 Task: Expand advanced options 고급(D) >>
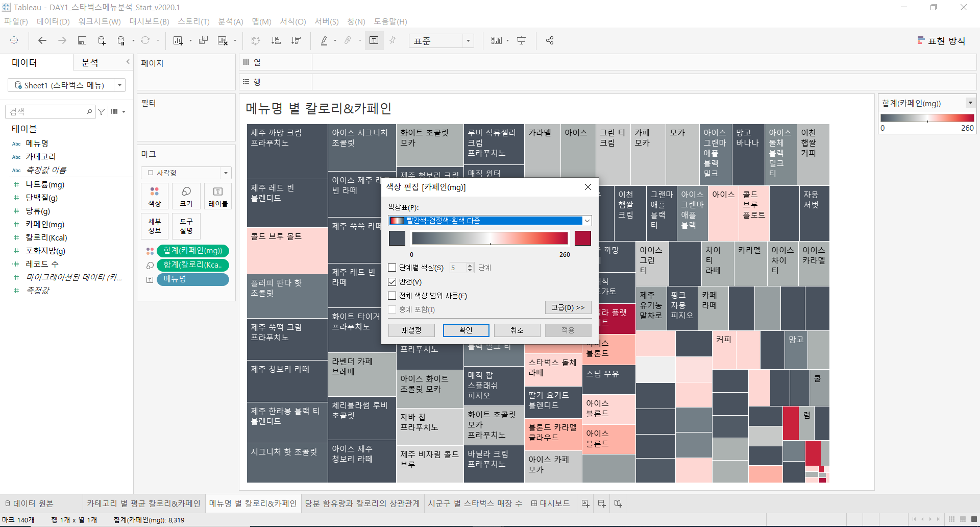point(568,307)
